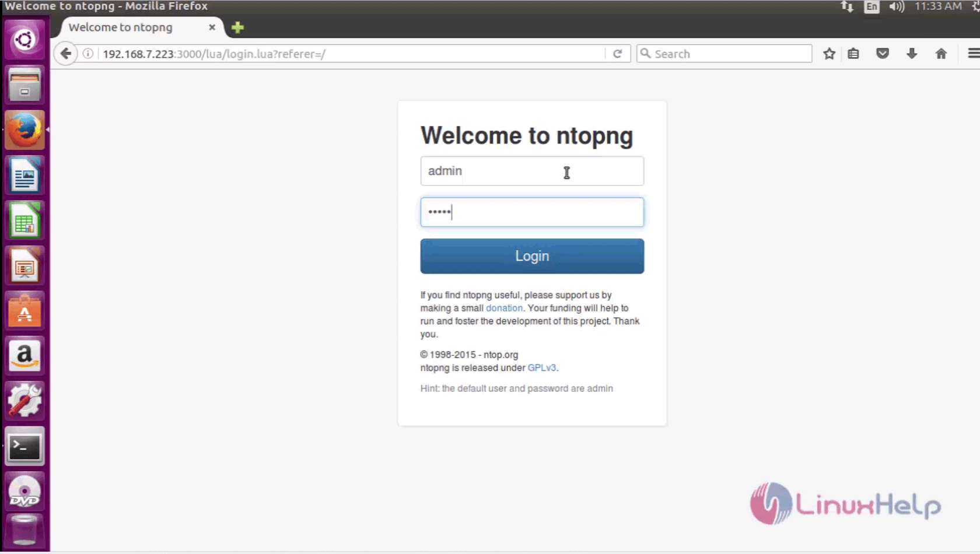The image size is (980, 554).
Task: Go back using browser back arrow
Action: tap(66, 54)
